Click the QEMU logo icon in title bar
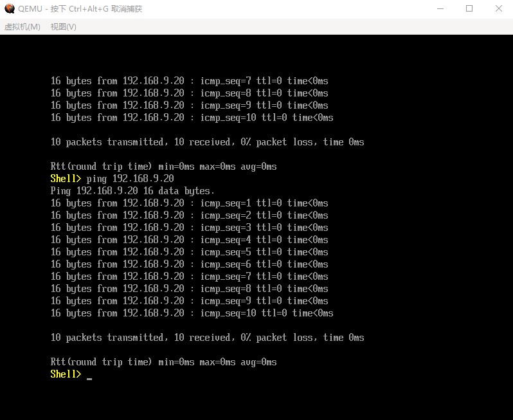 coord(9,9)
